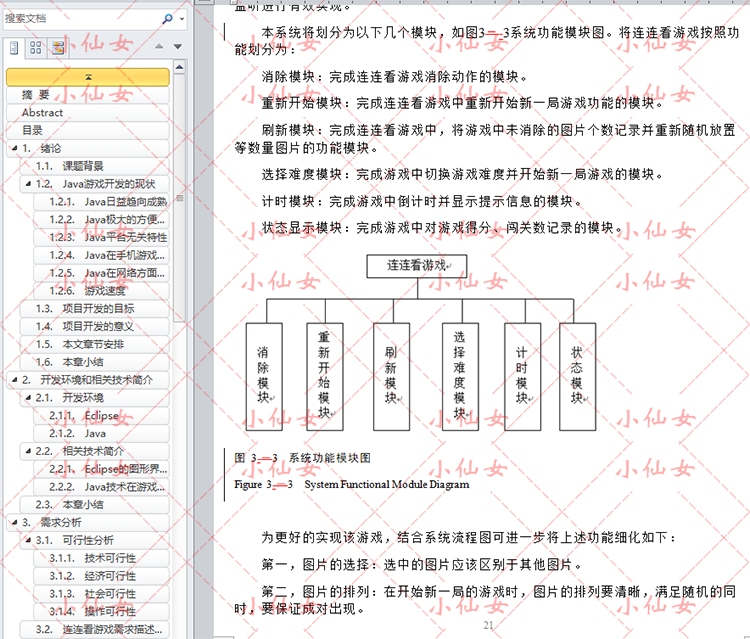Go to previous heading arrow
750x639 pixels.
coord(159,46)
